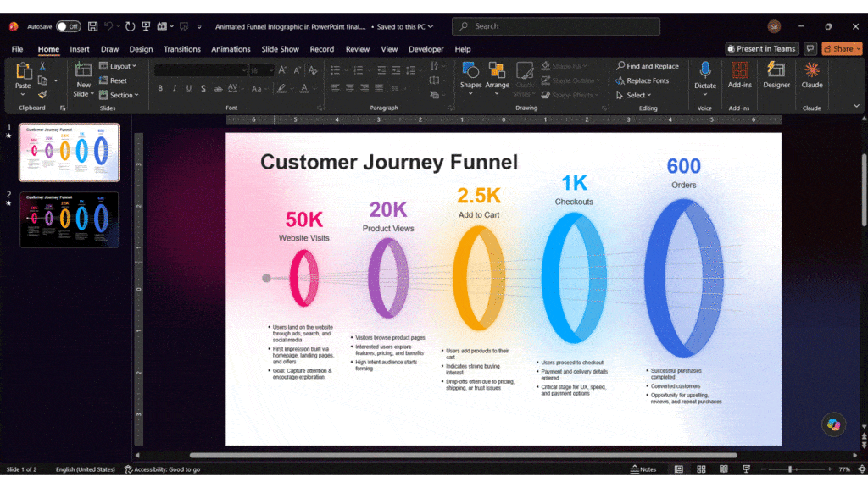
Task: Expand the Section dropdown
Action: click(119, 95)
